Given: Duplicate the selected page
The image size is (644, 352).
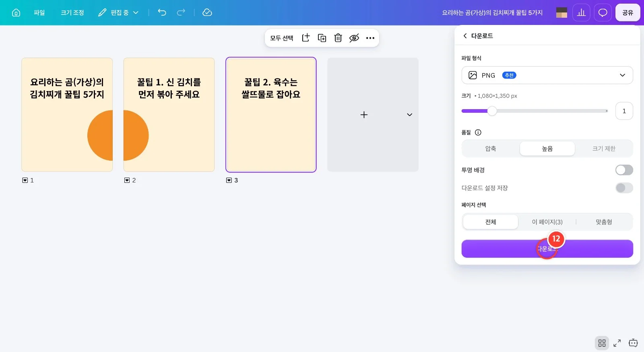Looking at the screenshot, I should point(322,38).
